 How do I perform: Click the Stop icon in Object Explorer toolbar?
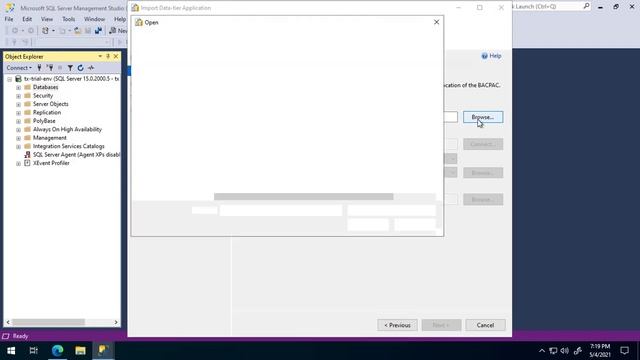click(x=60, y=68)
